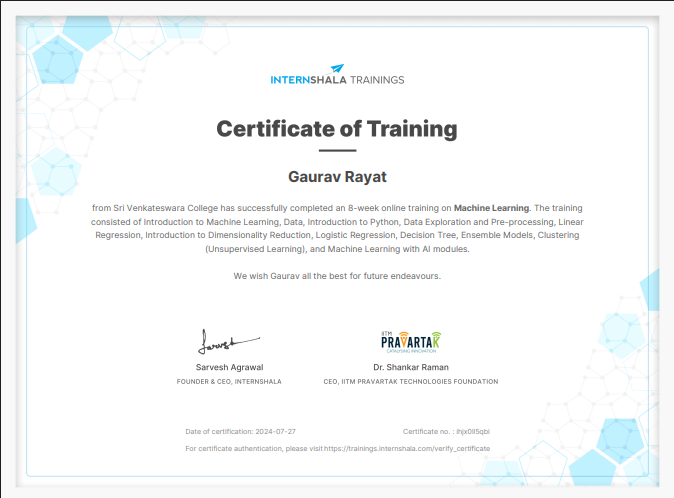Click the certificate verification URL
This screenshot has width=674, height=498.
(x=407, y=449)
